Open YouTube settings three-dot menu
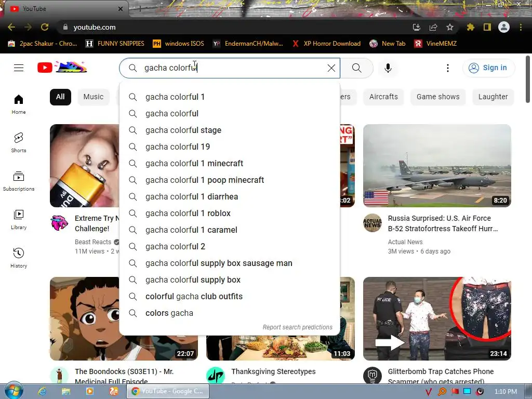This screenshot has width=532, height=399. click(x=448, y=68)
